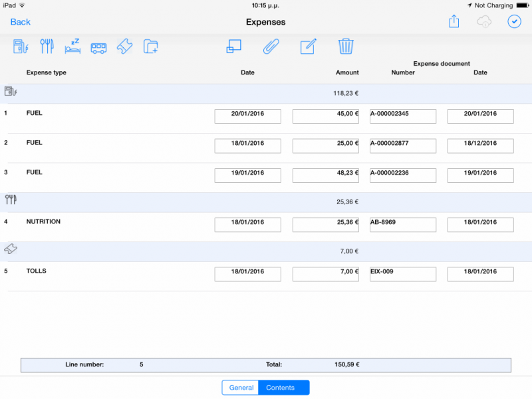Select the FUEL label on line 1
This screenshot has width=532, height=399.
tap(35, 113)
